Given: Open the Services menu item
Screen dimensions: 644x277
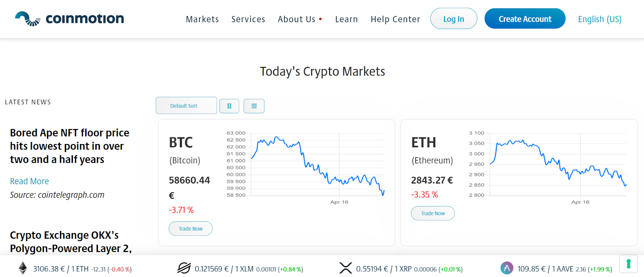Looking at the screenshot, I should [x=248, y=19].
